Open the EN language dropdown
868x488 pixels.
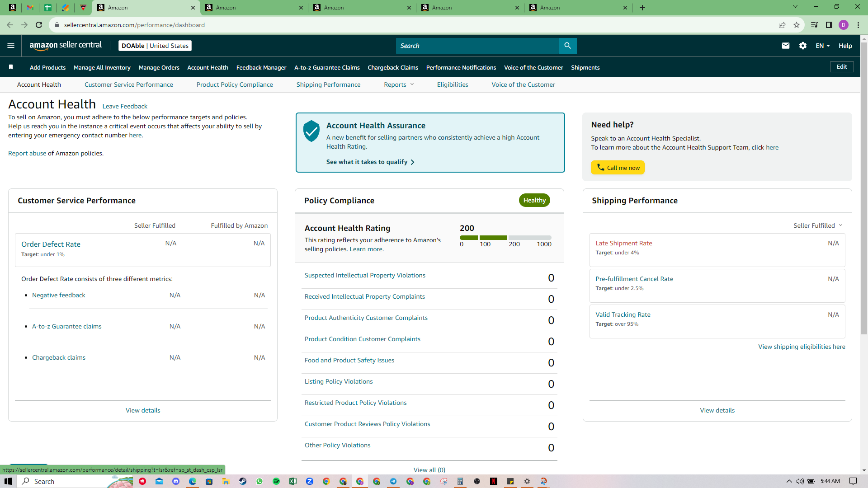coord(822,46)
